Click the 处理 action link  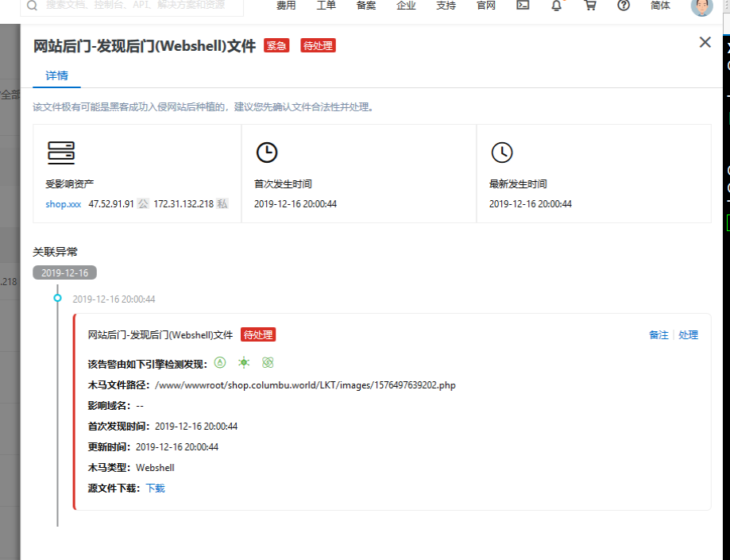[x=688, y=335]
